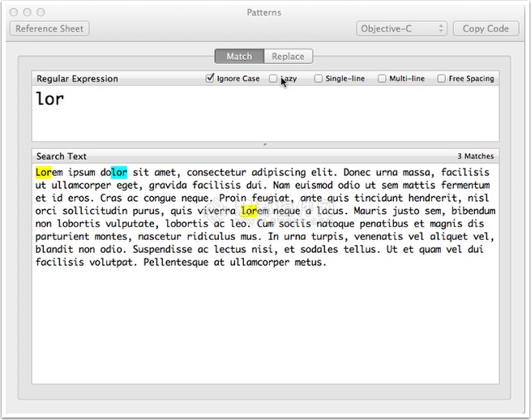The image size is (531, 420).
Task: Click the yellow highlighted 'lor' after viverra
Action: pos(249,211)
